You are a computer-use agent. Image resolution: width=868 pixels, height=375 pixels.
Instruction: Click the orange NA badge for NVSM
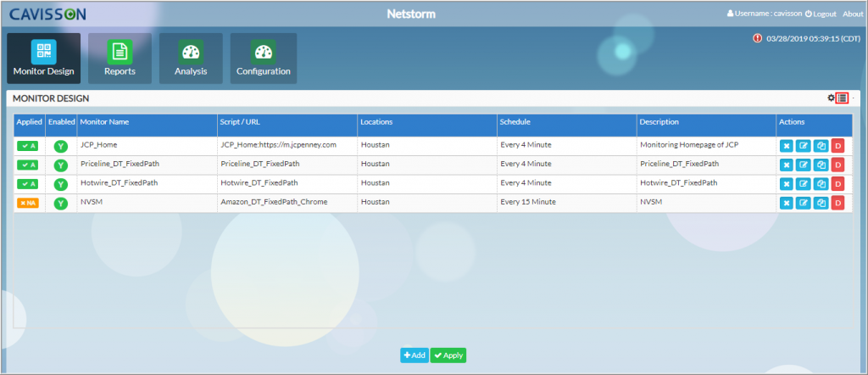click(x=28, y=204)
